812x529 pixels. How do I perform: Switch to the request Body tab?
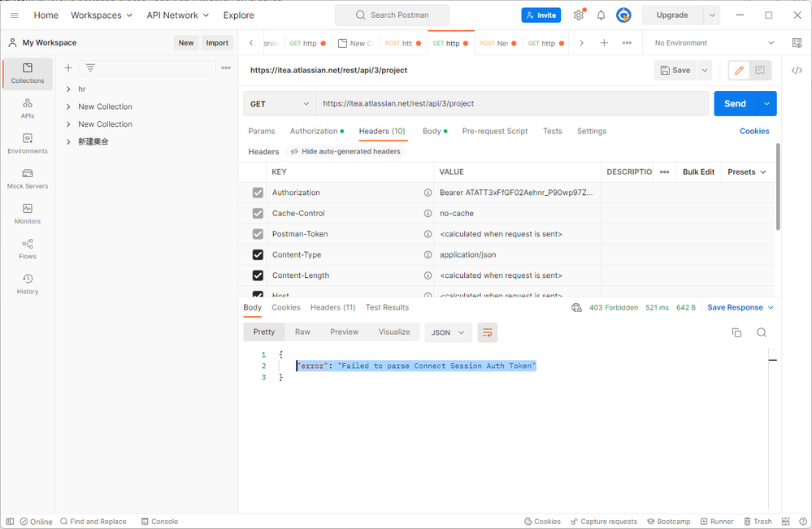[435, 132]
